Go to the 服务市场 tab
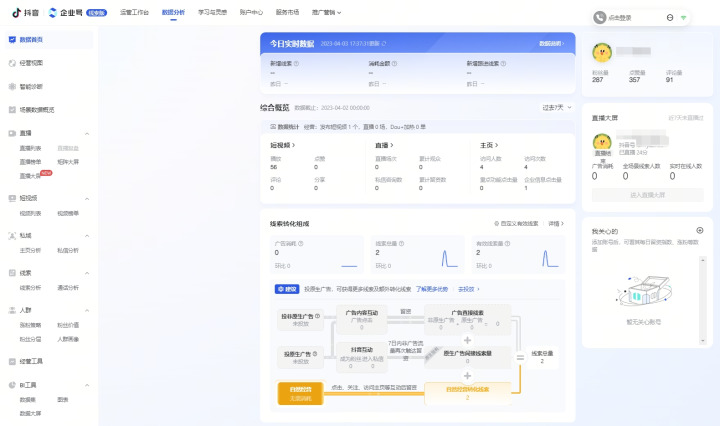This screenshot has height=426, width=720. [x=288, y=12]
